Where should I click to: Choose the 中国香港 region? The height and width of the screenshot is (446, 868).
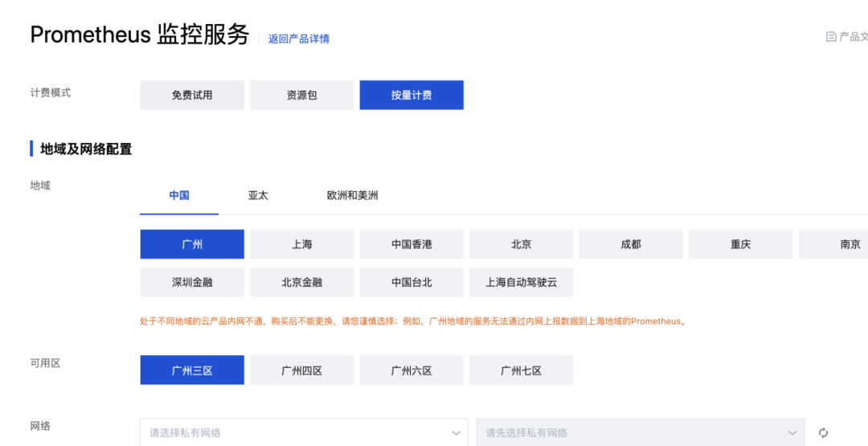(411, 244)
